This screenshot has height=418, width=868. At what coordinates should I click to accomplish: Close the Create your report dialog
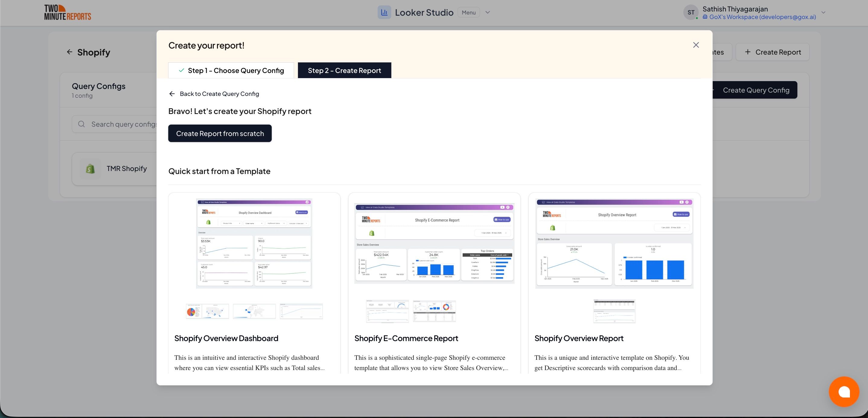click(696, 44)
